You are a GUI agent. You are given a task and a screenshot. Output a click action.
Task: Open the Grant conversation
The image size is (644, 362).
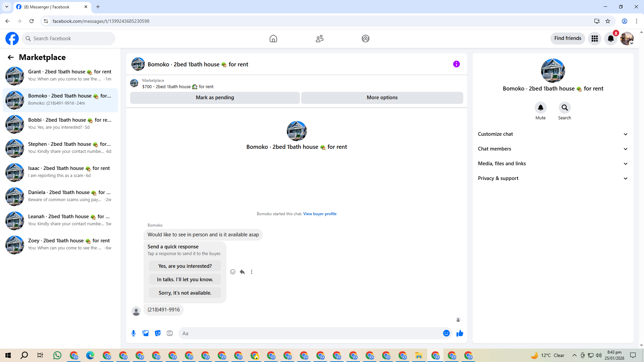click(60, 76)
